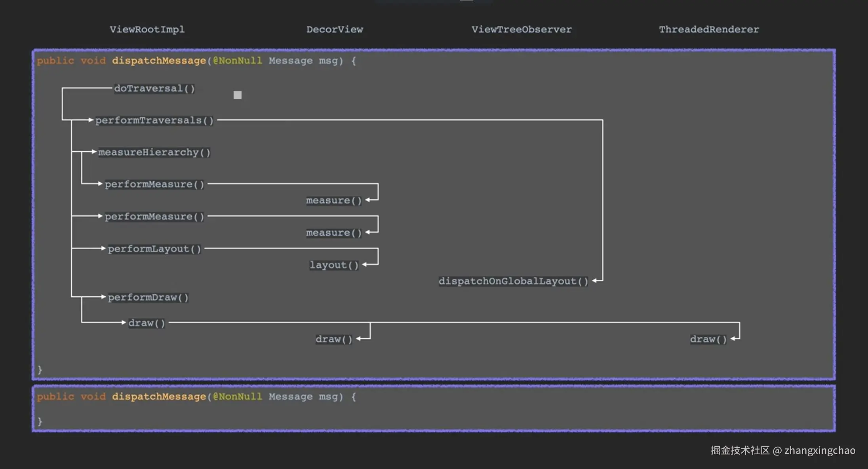Click the layout() node under DecorView
This screenshot has height=469, width=868.
[x=334, y=265]
